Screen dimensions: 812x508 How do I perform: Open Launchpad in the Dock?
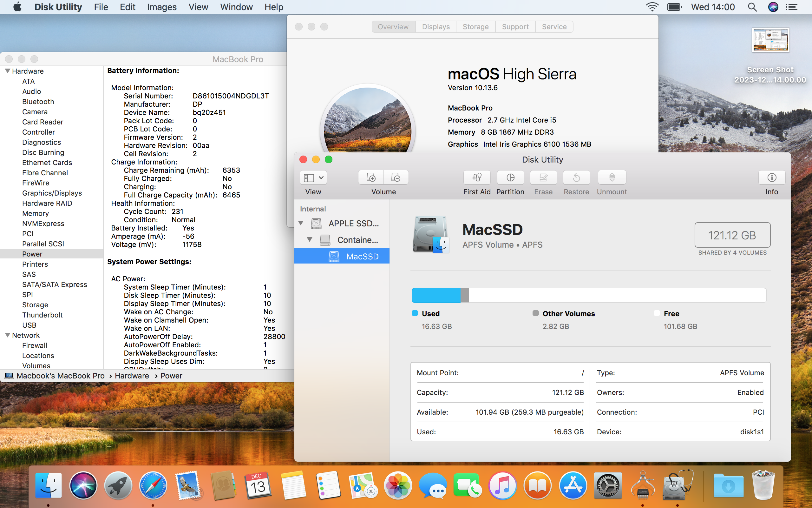[118, 485]
